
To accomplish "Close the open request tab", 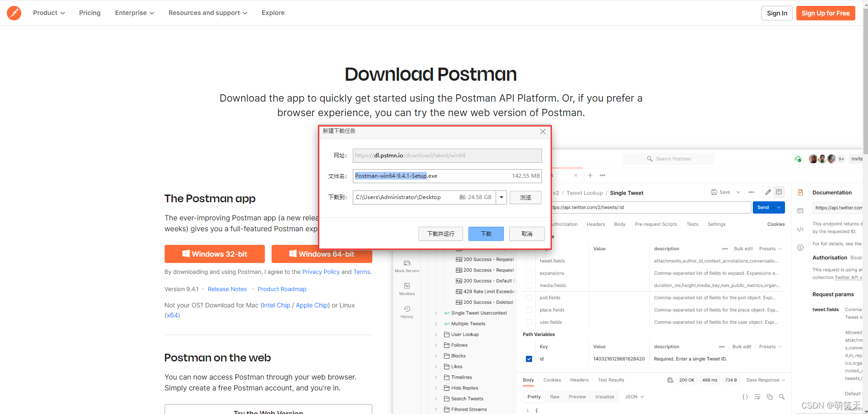I will pos(575,175).
